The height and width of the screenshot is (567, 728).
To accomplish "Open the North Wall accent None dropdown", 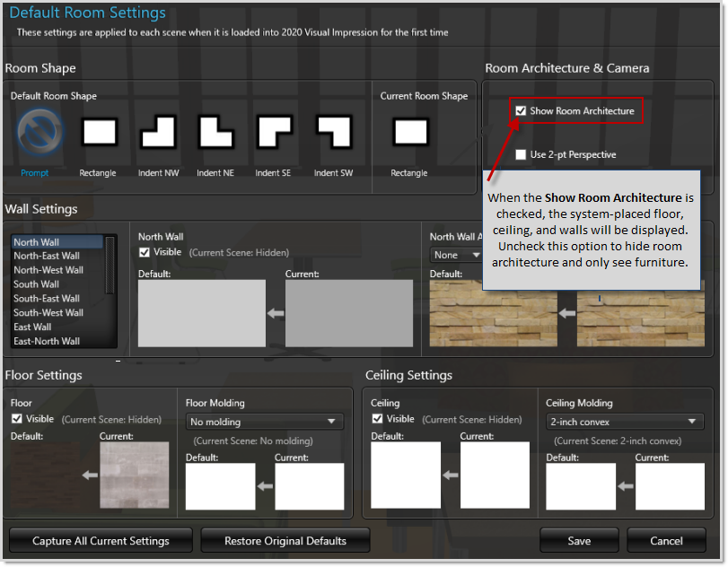I will [x=457, y=255].
